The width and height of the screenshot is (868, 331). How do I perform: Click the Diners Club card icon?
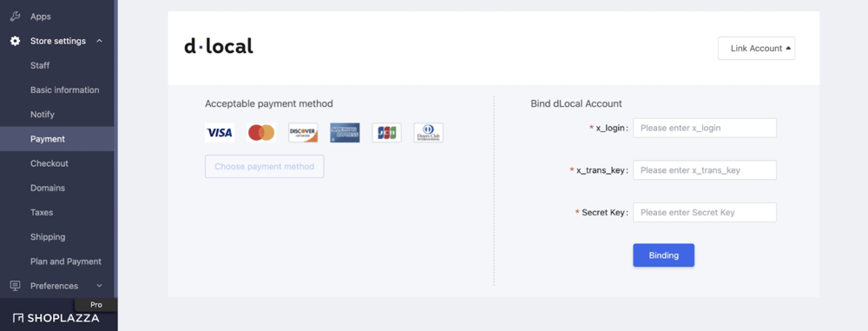click(429, 133)
